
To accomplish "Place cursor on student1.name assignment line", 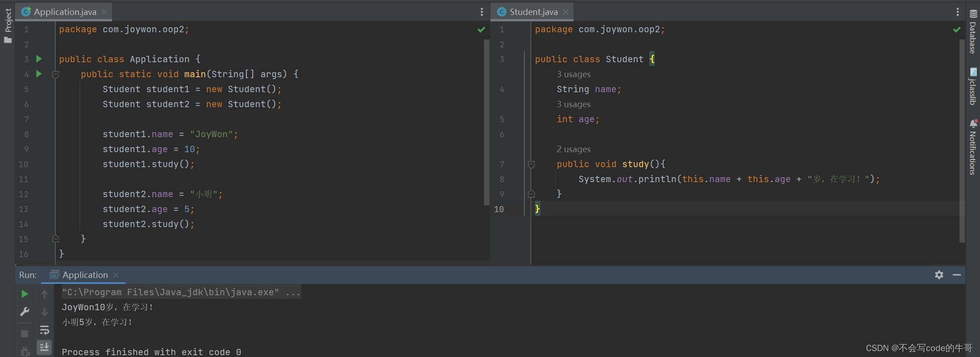I will 170,134.
